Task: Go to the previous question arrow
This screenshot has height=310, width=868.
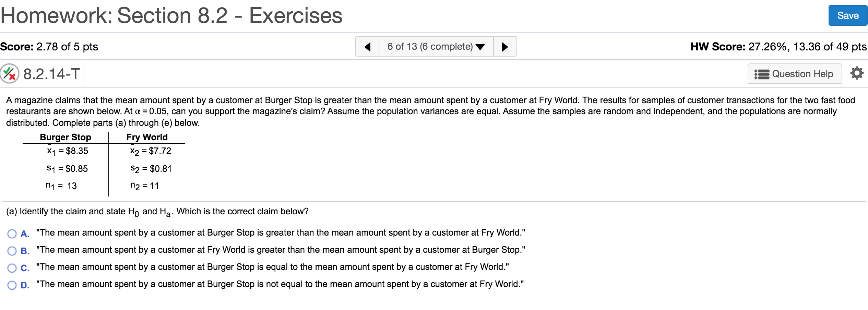Action: coord(367,47)
